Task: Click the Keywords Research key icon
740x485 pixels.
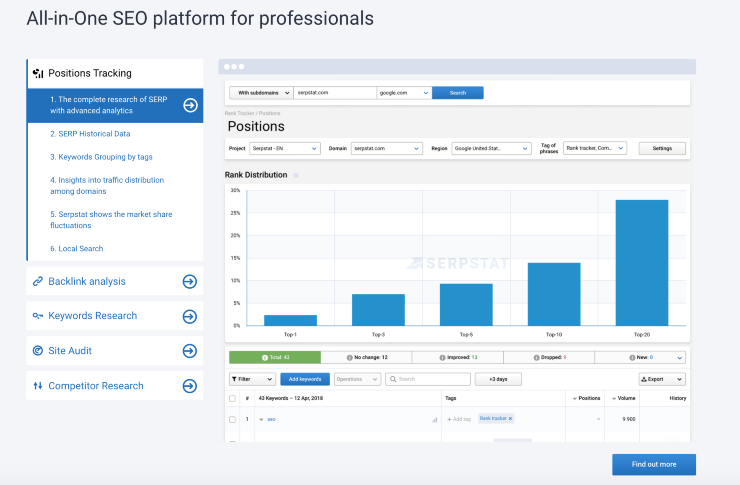Action: [38, 316]
